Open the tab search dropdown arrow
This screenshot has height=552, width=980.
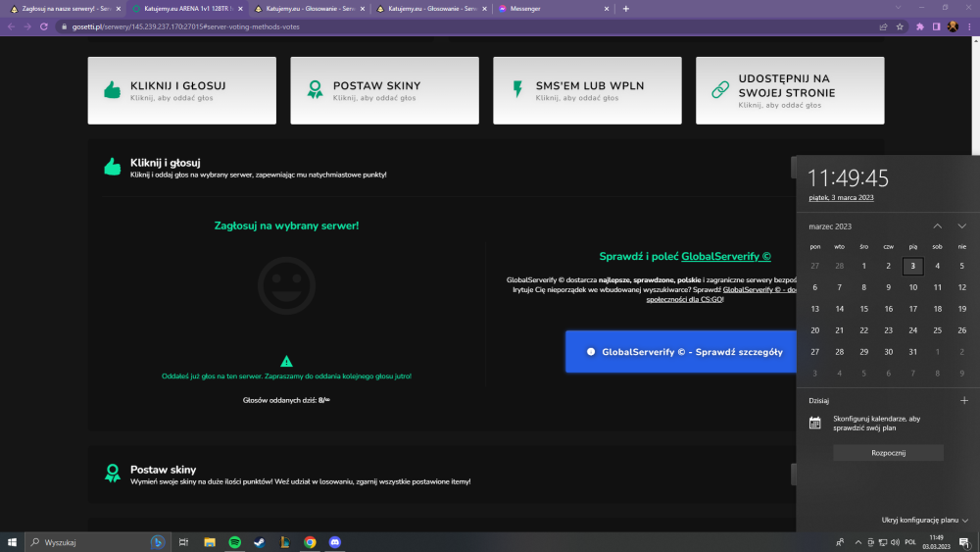898,8
